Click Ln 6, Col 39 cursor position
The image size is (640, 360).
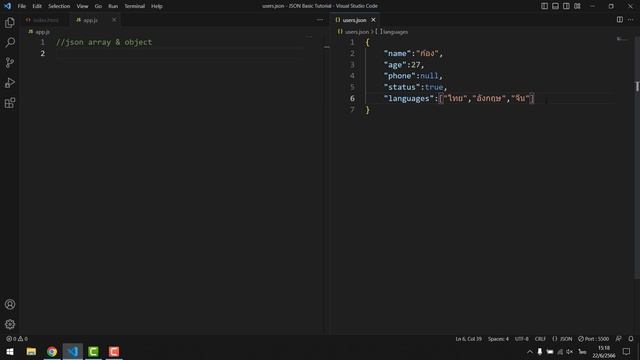468,339
